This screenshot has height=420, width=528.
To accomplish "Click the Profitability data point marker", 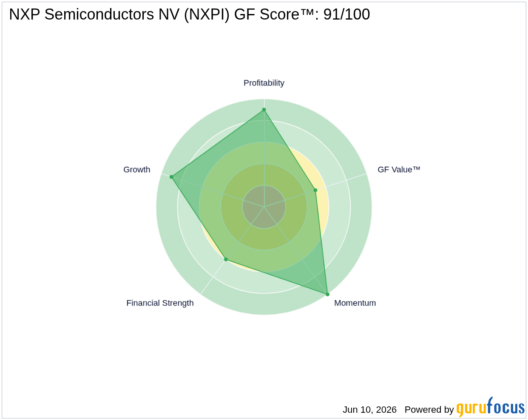I will (x=264, y=110).
